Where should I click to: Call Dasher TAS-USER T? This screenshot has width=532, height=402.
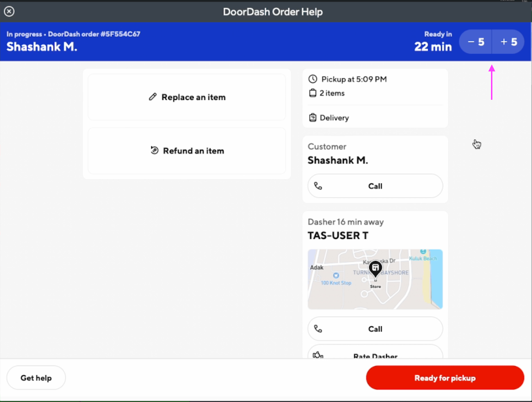(x=375, y=329)
